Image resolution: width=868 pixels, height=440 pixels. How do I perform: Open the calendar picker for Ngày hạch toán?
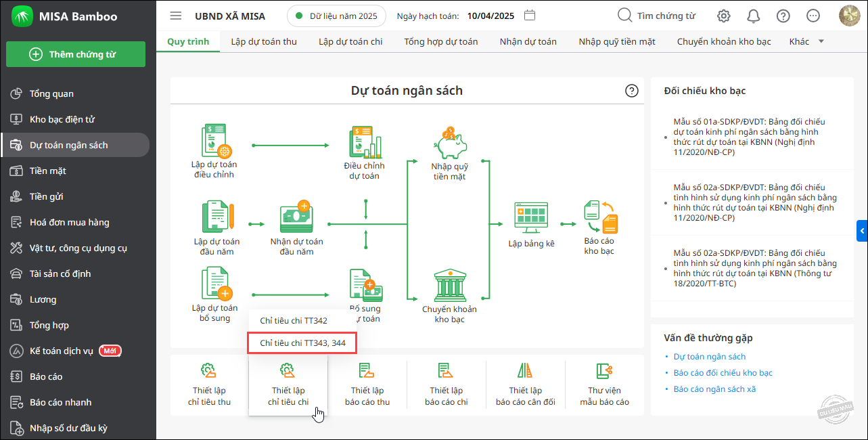point(530,16)
